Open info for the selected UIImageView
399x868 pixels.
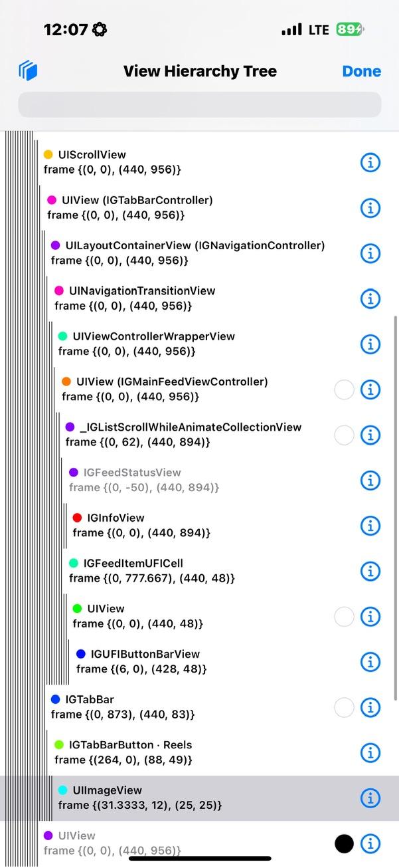[x=370, y=798]
